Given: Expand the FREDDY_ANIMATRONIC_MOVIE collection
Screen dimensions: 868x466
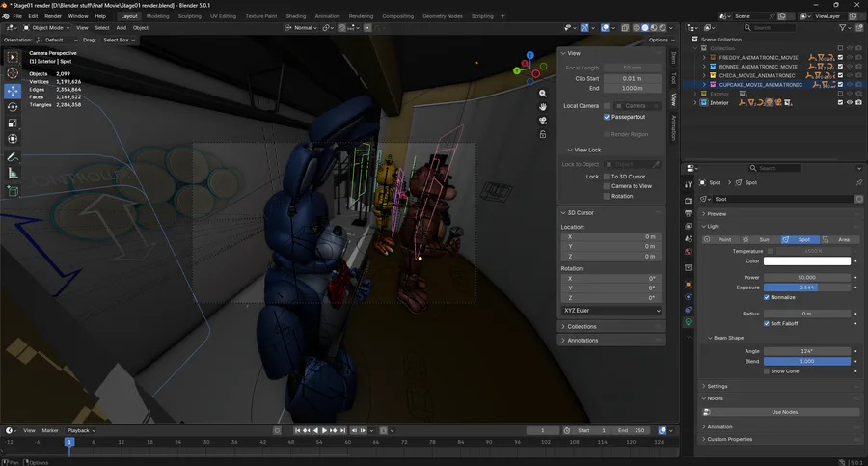Looking at the screenshot, I should (703, 58).
